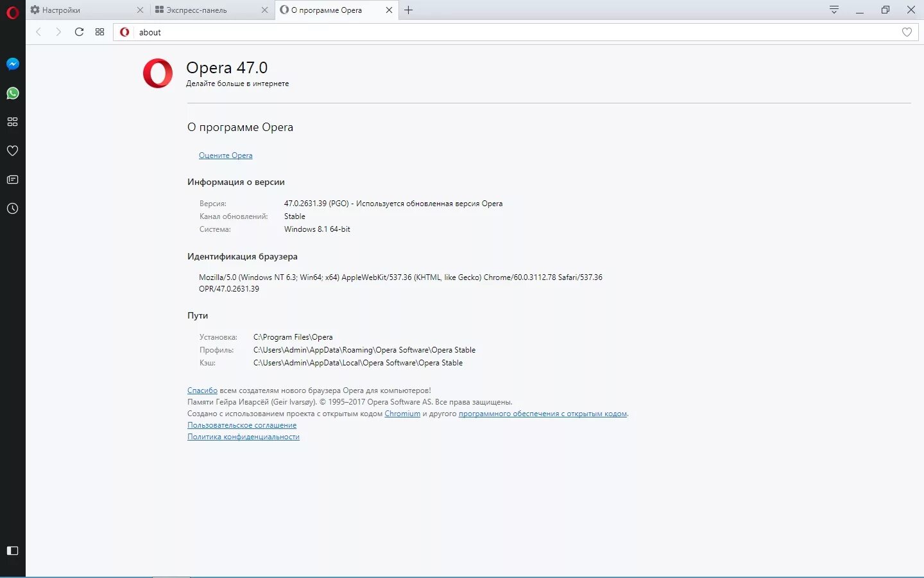
Task: Switch to the Экспресс-панель tab
Action: 212,10
